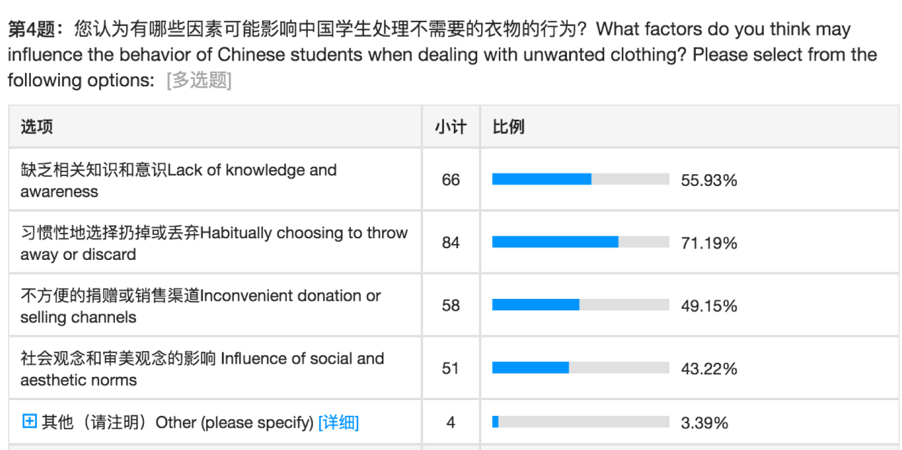Viewport: 902px width, 450px height.
Task: Click the count value 84
Action: [451, 243]
